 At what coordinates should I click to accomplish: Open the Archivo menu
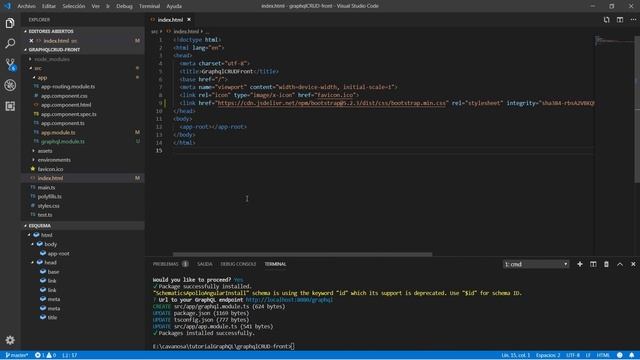[x=26, y=6]
